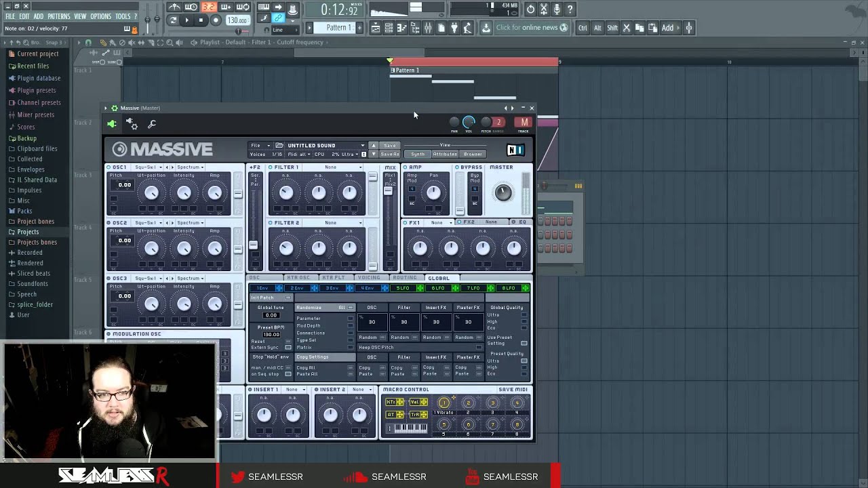Open OSC2 Spectrum mode dropdown

coord(191,222)
